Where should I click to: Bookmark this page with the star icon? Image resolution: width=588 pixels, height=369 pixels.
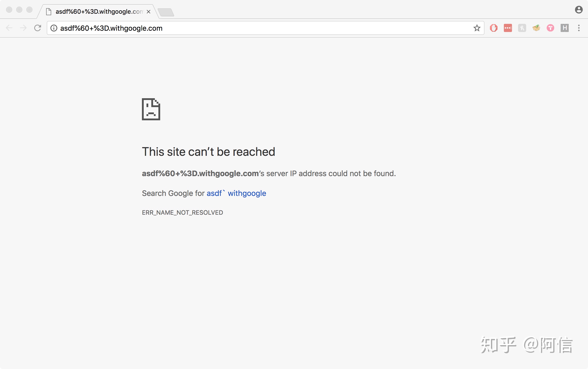click(477, 28)
